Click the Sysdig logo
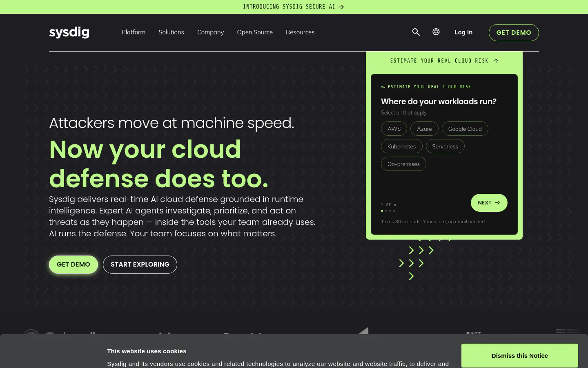Screen dimensions: 588x368 coord(69,32)
